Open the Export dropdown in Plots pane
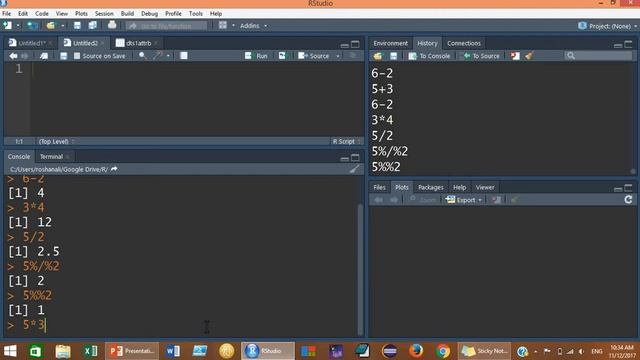640x360 pixels. pos(464,200)
